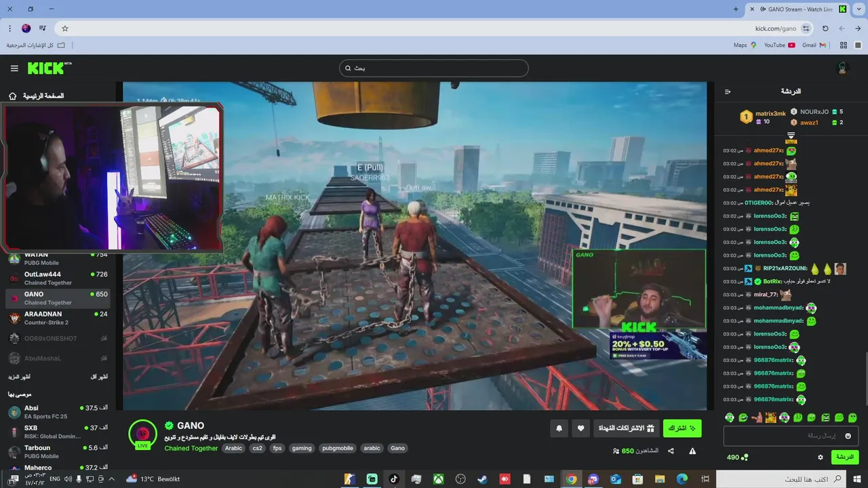Click the Kick search field
The height and width of the screenshot is (488, 868).
(x=434, y=68)
